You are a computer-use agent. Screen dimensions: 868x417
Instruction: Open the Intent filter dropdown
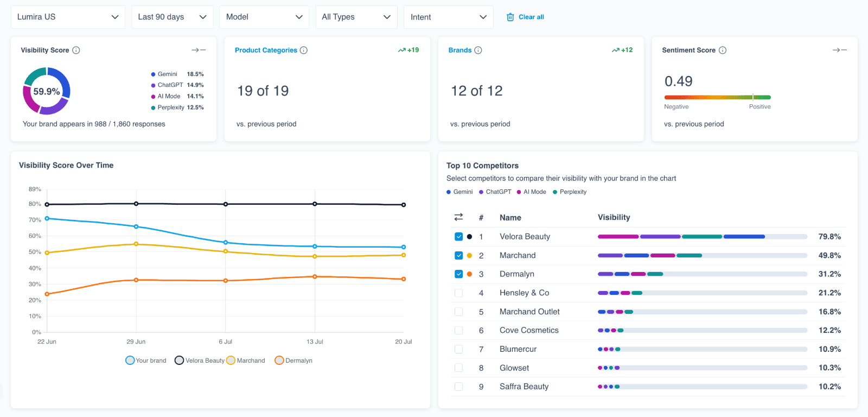pyautogui.click(x=449, y=17)
